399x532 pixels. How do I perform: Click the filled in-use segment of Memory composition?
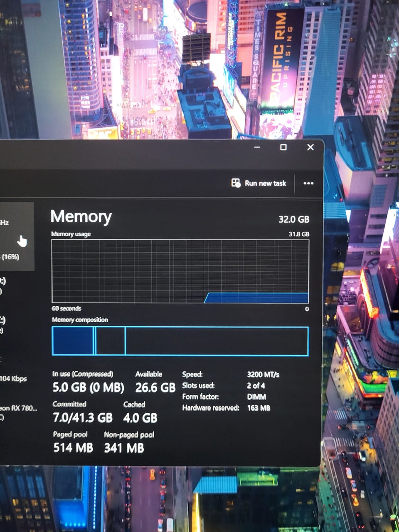(x=73, y=341)
